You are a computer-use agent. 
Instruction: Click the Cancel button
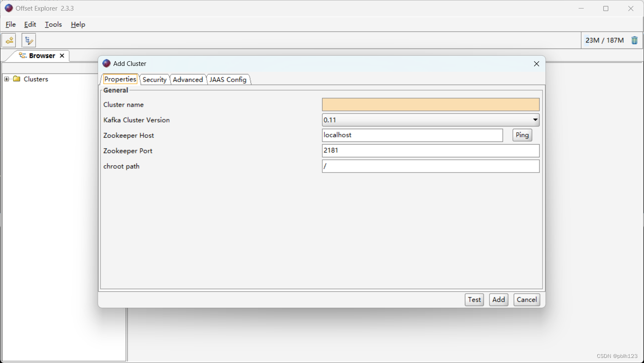coord(527,300)
